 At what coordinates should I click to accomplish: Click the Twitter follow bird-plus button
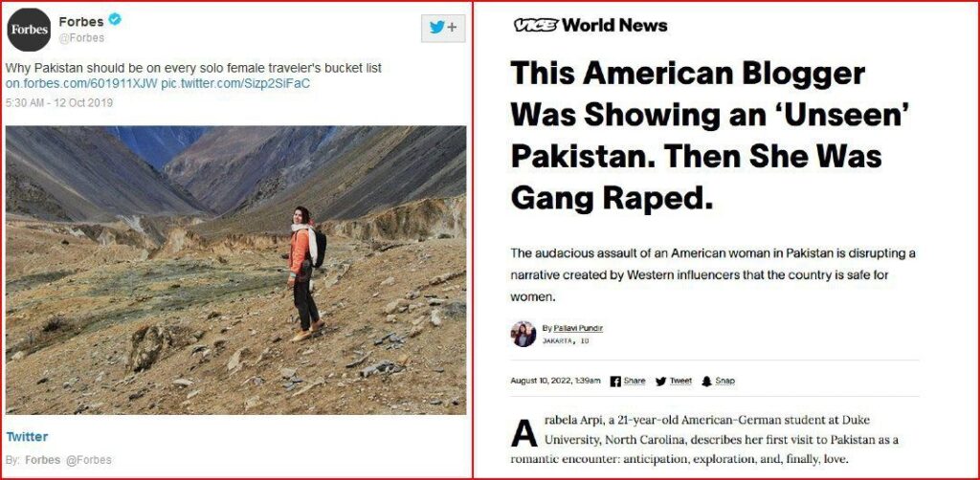pyautogui.click(x=443, y=28)
